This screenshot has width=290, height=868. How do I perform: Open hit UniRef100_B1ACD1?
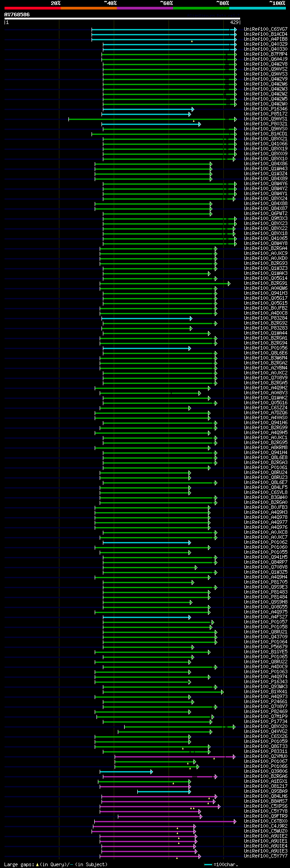(266, 134)
